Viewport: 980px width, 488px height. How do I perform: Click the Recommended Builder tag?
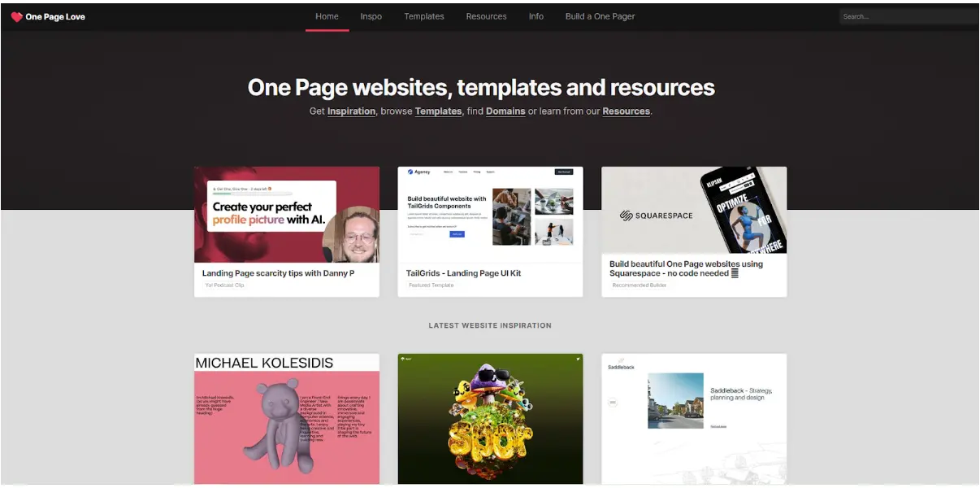640,285
